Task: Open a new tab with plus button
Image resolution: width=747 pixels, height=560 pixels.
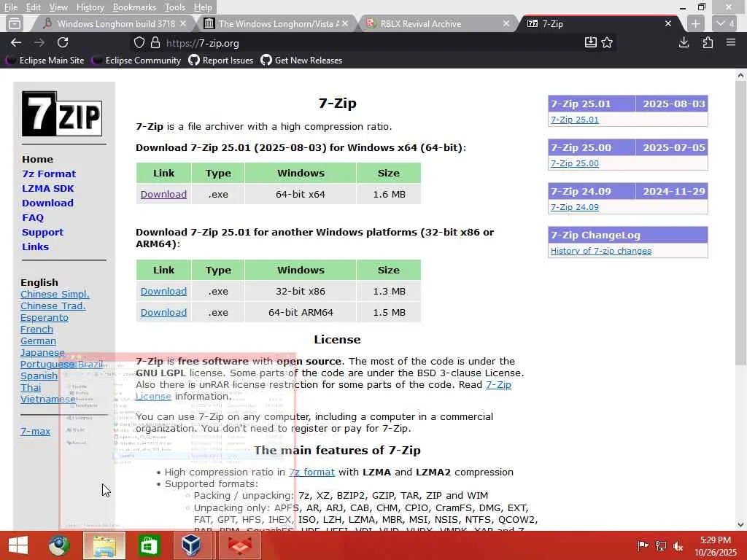Action: coord(695,23)
